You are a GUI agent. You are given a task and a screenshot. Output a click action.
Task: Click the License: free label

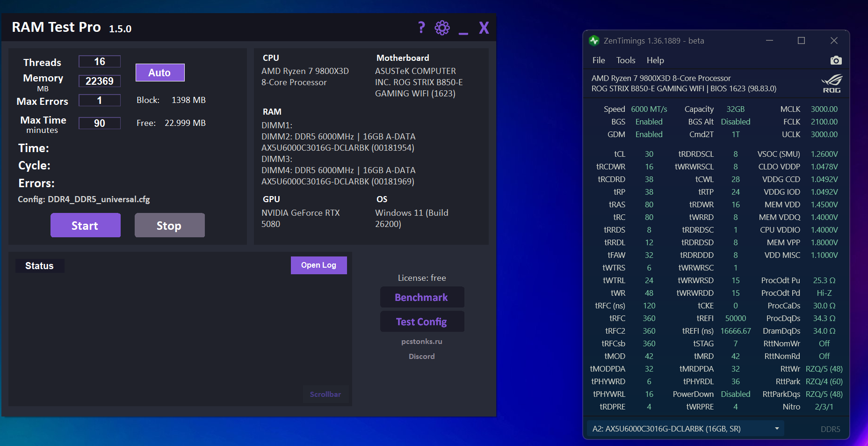[422, 278]
